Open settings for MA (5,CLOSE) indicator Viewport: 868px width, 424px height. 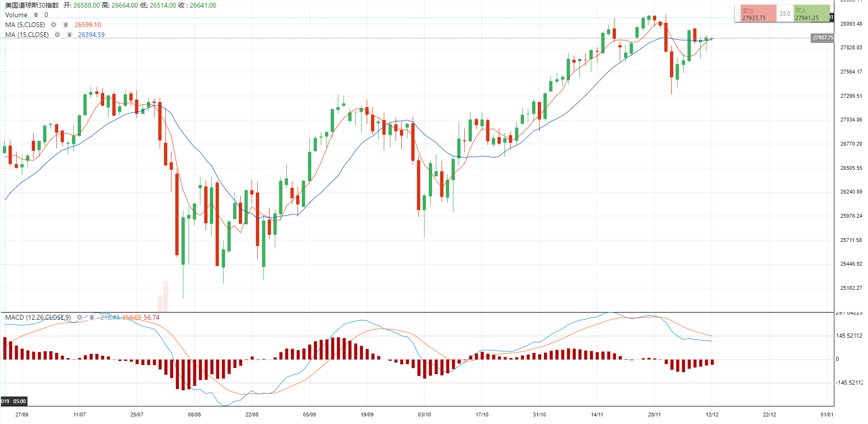pyautogui.click(x=54, y=25)
